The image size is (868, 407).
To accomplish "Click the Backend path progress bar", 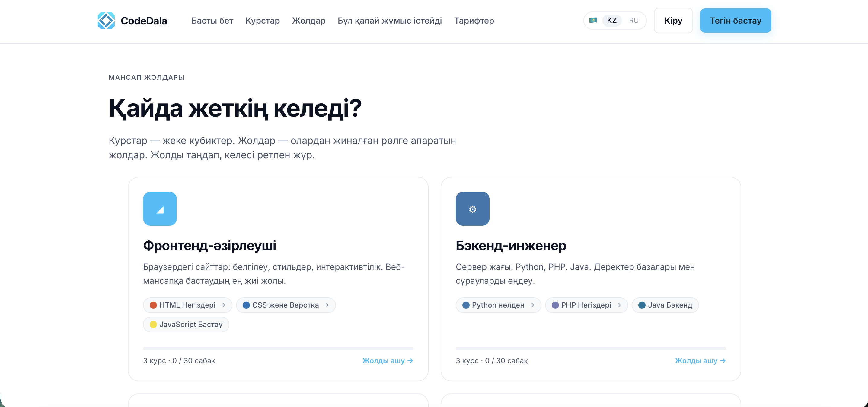I will (591, 348).
